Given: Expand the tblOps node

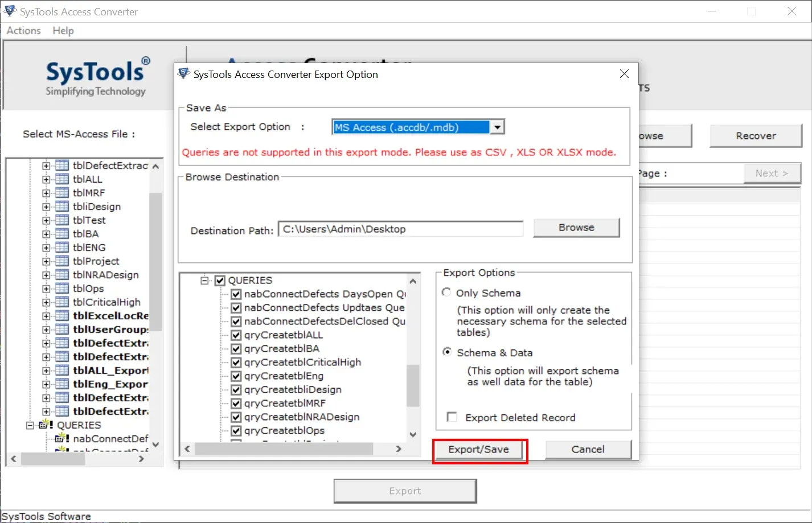Looking at the screenshot, I should pyautogui.click(x=46, y=289).
